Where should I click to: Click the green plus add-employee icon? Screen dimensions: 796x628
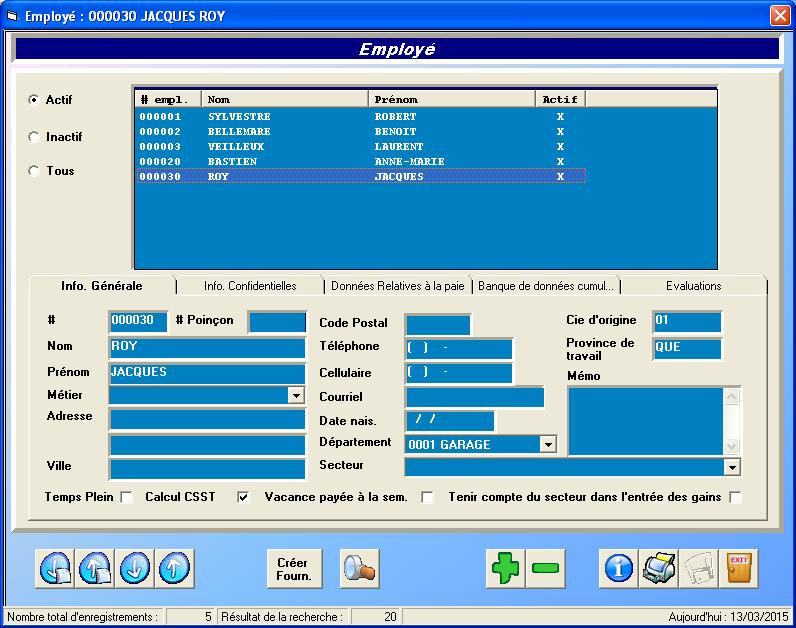(x=506, y=568)
